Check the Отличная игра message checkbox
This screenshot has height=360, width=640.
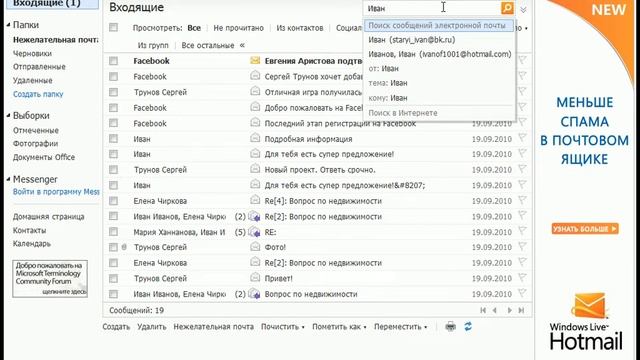pos(113,92)
